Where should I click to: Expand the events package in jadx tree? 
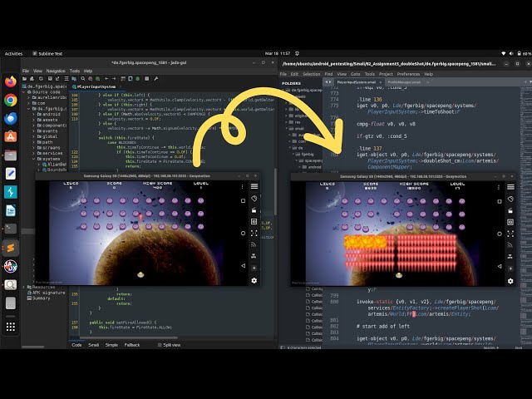tap(33, 131)
